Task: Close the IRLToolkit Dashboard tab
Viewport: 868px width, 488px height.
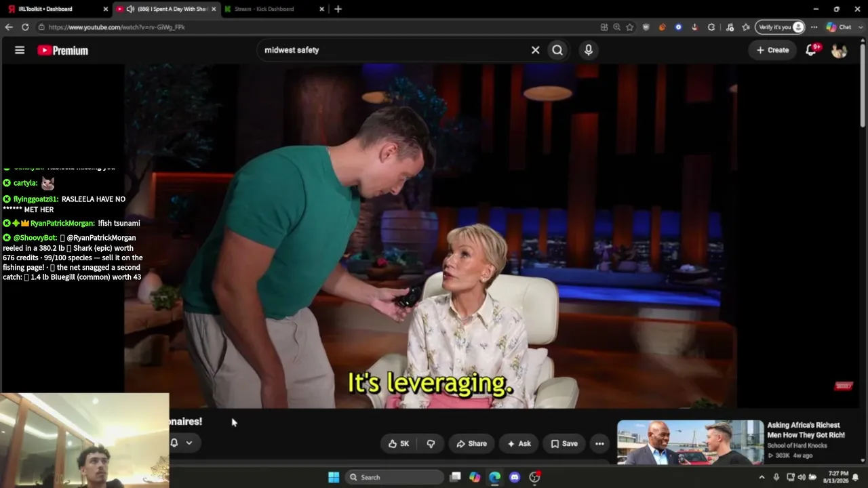Action: pos(105,9)
